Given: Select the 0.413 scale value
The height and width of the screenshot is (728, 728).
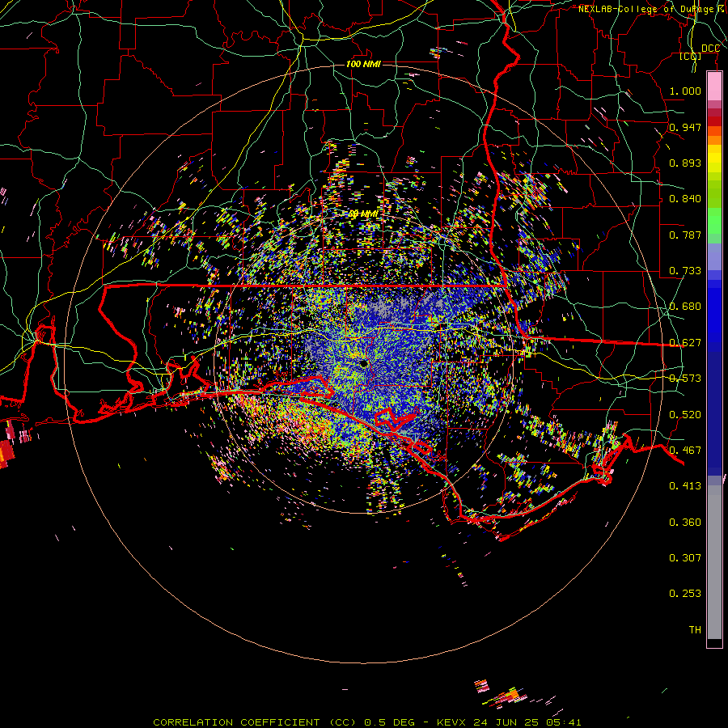Looking at the screenshot, I should (x=685, y=486).
